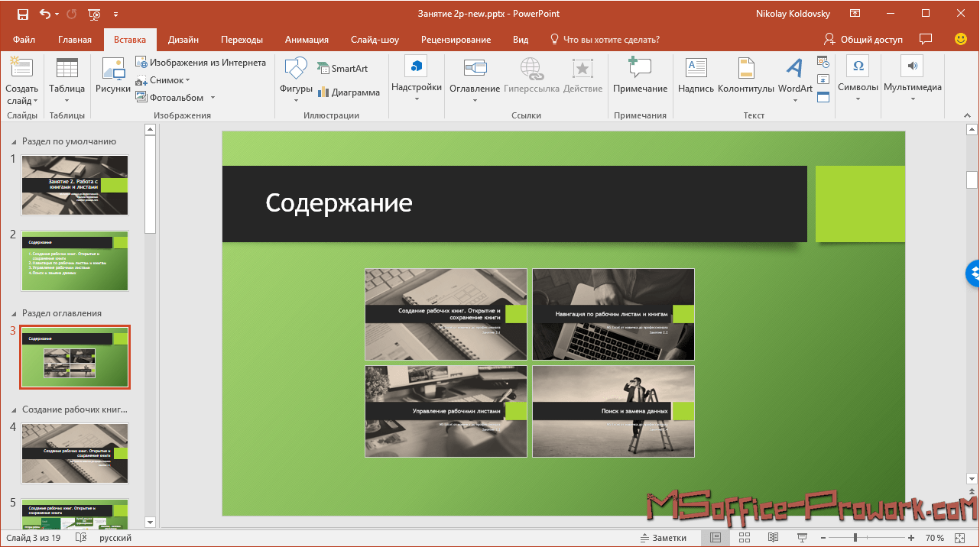The image size is (980, 547).
Task: Collapse the Раздел по умолчанию section
Action: point(13,142)
